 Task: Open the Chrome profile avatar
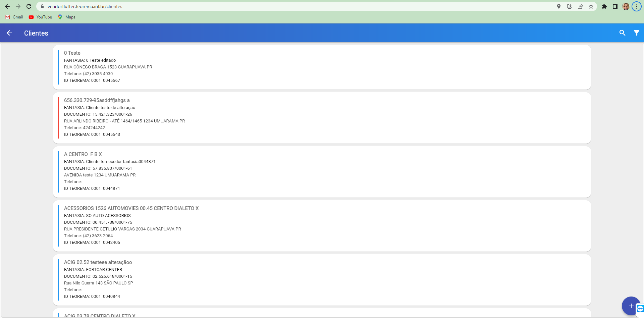[x=626, y=6]
